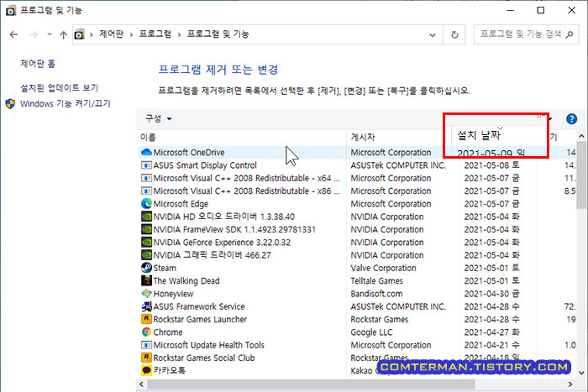Image resolution: width=588 pixels, height=392 pixels.
Task: Click the Microsoft OneDrive cloud icon
Action: [146, 152]
